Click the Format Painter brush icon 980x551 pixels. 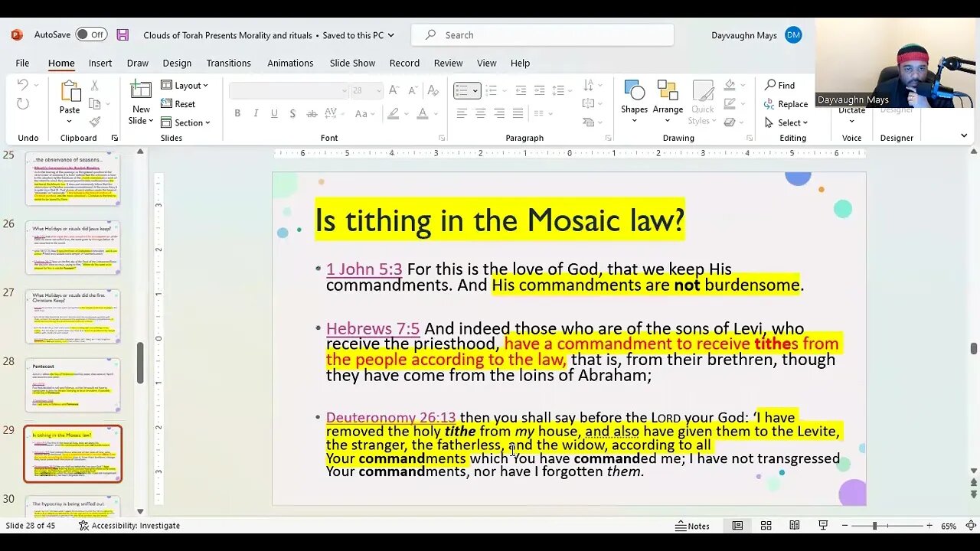click(x=95, y=122)
